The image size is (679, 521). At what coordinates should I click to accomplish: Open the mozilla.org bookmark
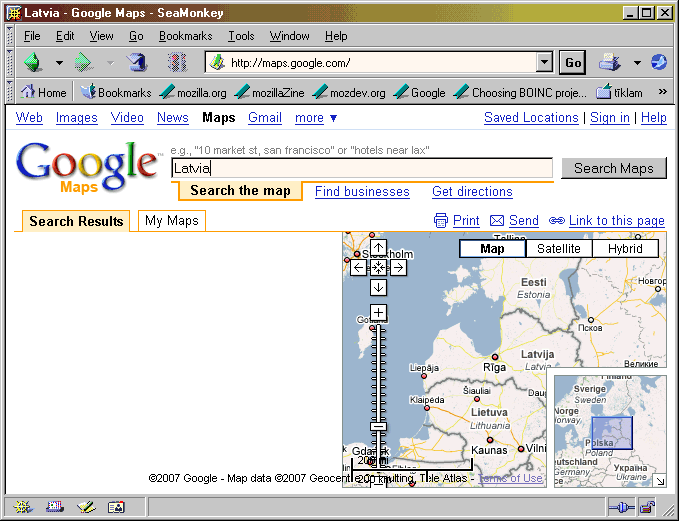point(193,92)
